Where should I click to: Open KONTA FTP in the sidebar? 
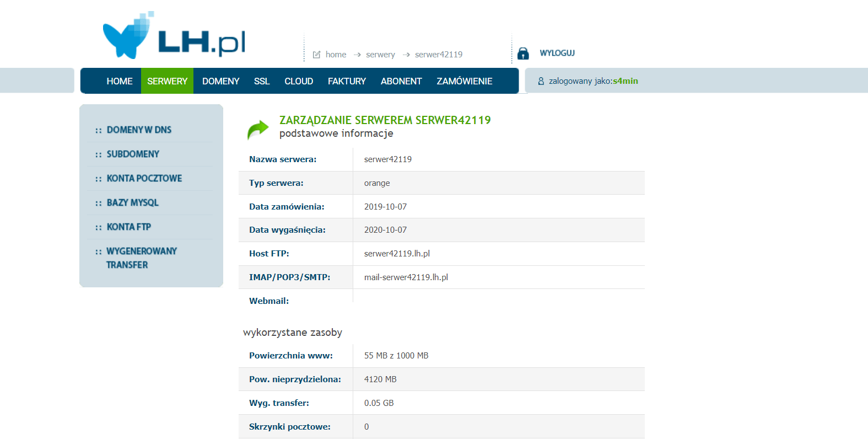128,227
